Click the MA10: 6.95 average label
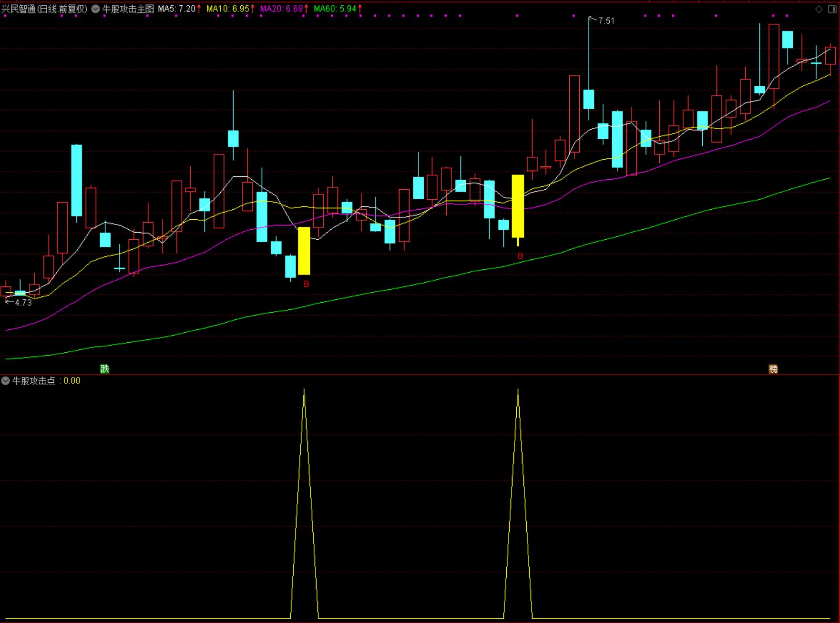 228,9
